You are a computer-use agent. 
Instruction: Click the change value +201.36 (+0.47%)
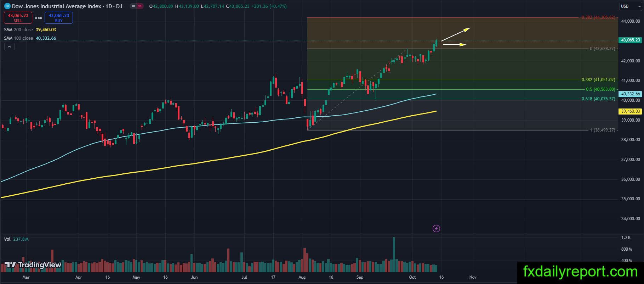(x=269, y=6)
